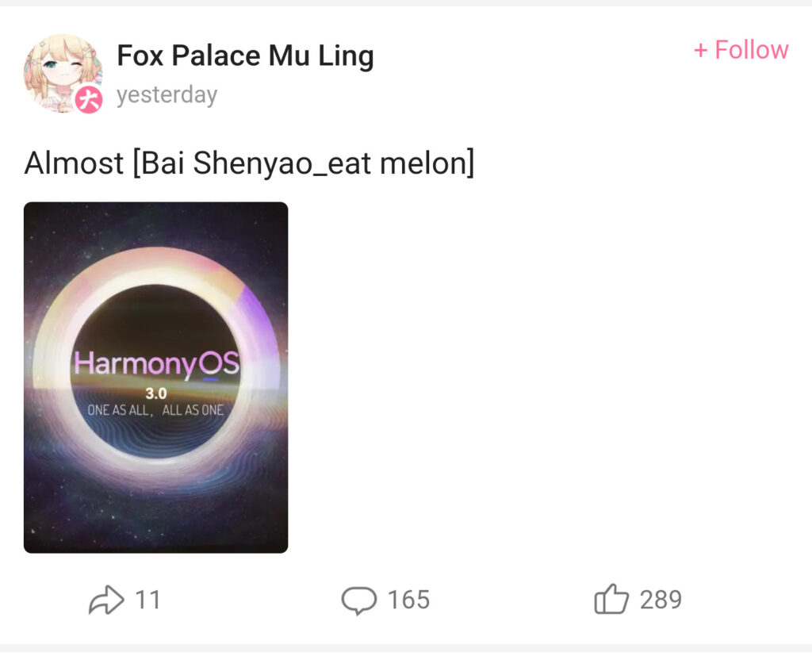Click the 3.0 version label in the image
812x656 pixels.
coord(155,393)
